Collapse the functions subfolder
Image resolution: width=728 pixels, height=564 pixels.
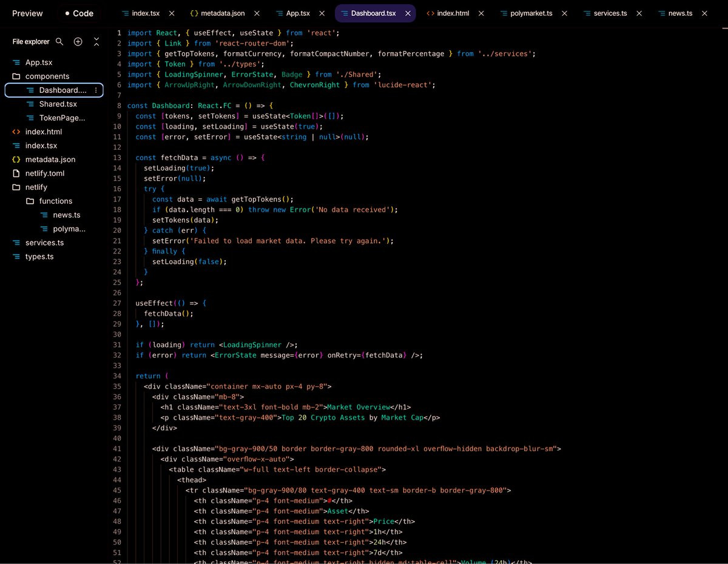(55, 201)
